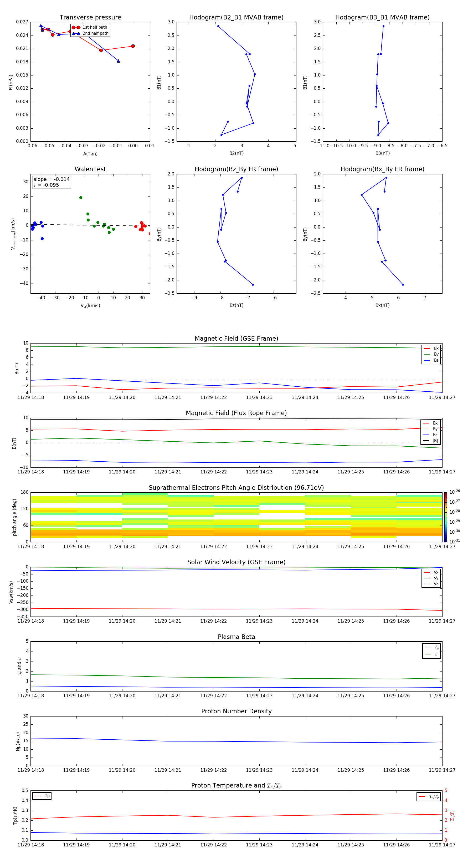Viewport: 473px width, 868px height.
Task: Click the 'Plasma Beta' plot title
Action: pos(236,637)
